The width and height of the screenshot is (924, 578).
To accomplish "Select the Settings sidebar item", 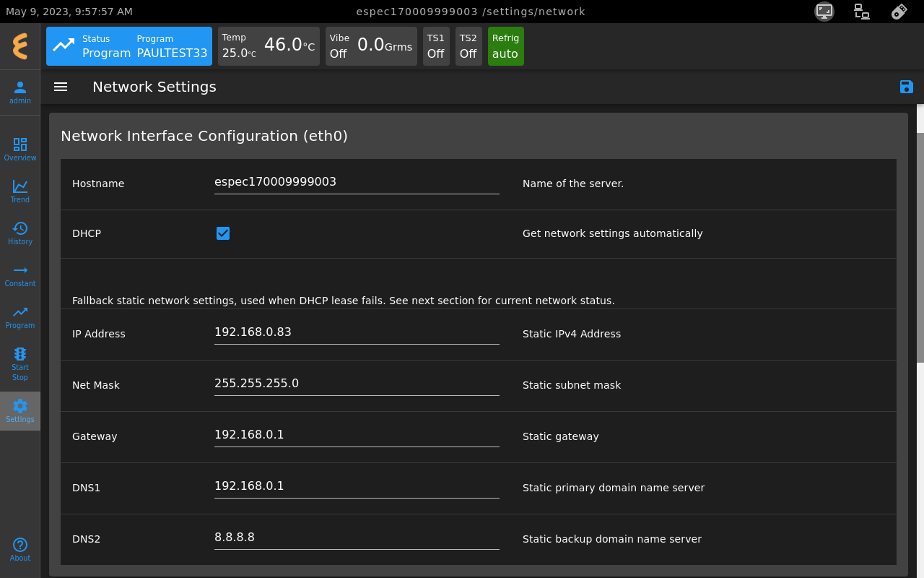I will (20, 410).
